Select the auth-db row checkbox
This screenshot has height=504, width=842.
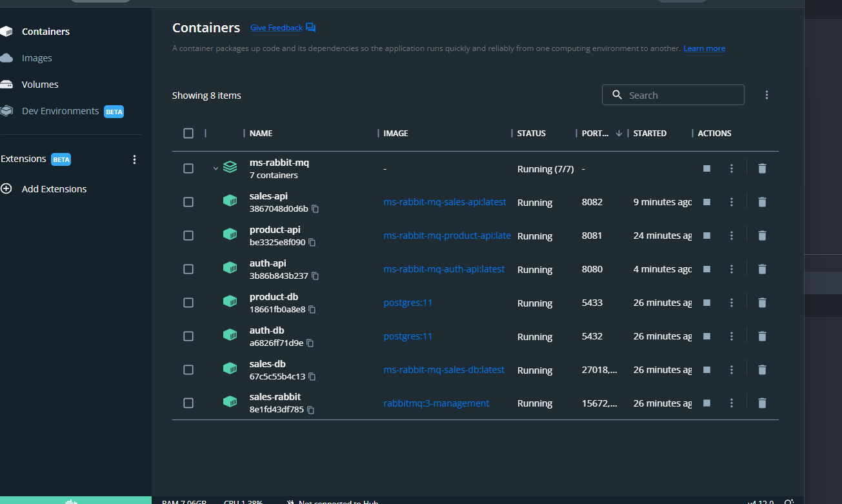(188, 336)
